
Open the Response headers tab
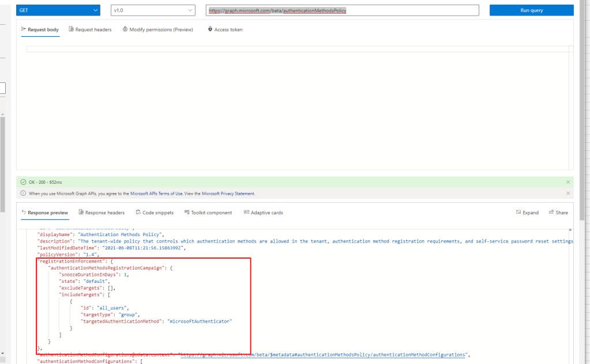click(x=101, y=213)
